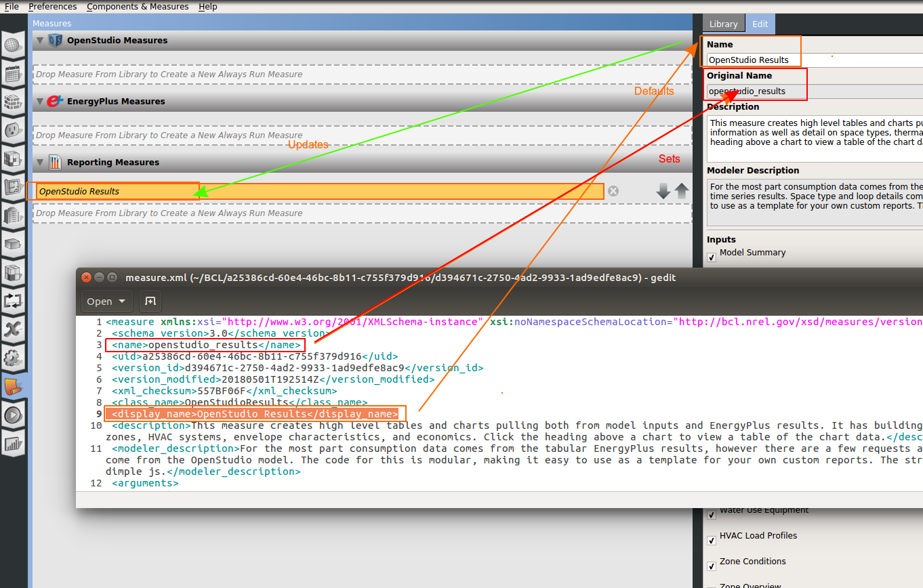The image size is (923, 588).
Task: Open the Space Types tab icon
Action: pos(12,159)
